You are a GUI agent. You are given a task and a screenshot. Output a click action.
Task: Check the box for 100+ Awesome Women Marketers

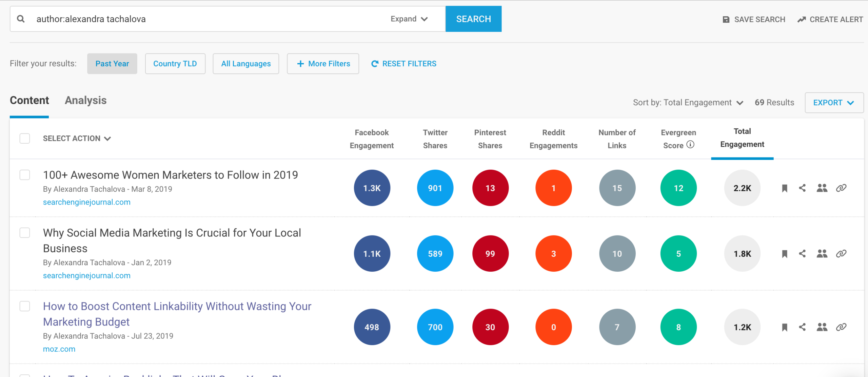pos(25,175)
